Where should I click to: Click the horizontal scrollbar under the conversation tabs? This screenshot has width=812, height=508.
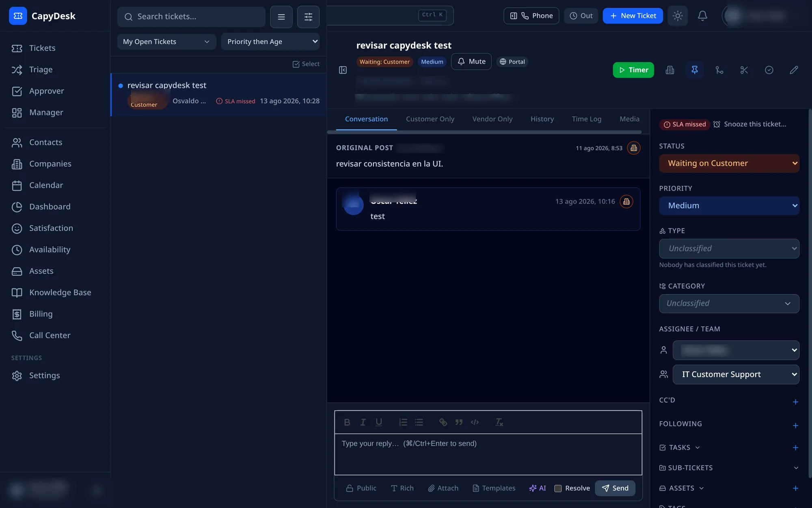(484, 132)
